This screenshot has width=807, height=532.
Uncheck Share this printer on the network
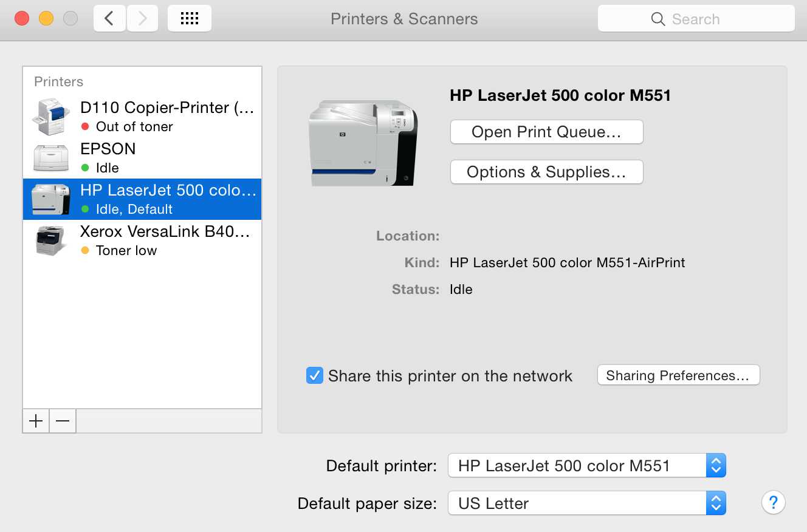tap(315, 375)
